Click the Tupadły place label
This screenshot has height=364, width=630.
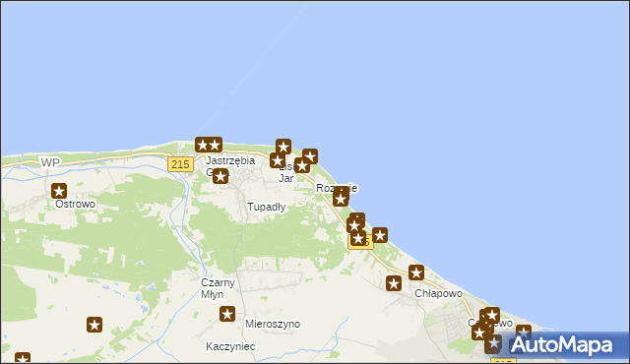[x=267, y=207]
